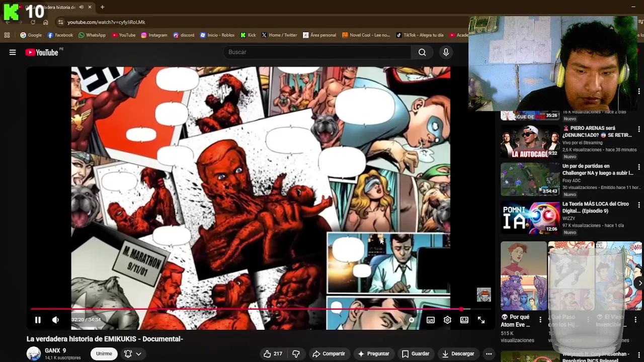Click the search magnifier button

click(422, 52)
